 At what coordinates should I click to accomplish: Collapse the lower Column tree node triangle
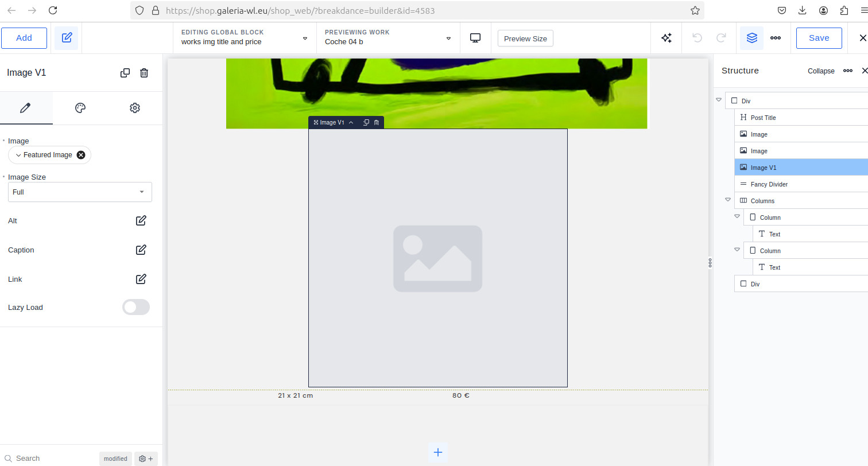(x=737, y=250)
